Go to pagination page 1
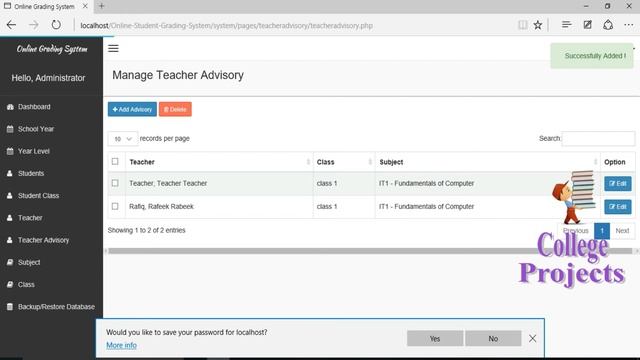This screenshot has height=360, width=640. pyautogui.click(x=602, y=231)
